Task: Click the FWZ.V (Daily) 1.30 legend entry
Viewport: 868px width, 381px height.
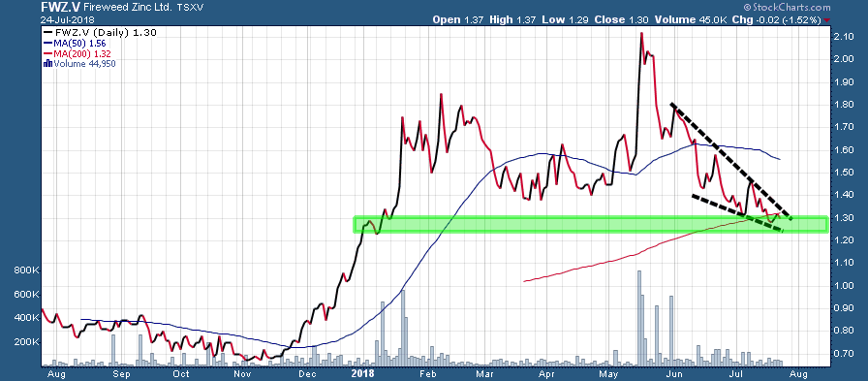Action: pyautogui.click(x=100, y=33)
